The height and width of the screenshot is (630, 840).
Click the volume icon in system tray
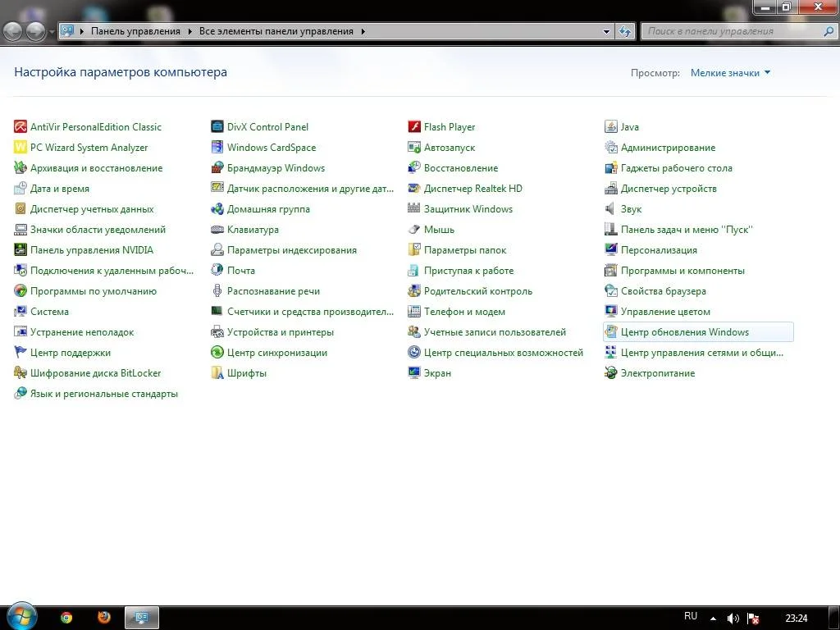click(733, 619)
